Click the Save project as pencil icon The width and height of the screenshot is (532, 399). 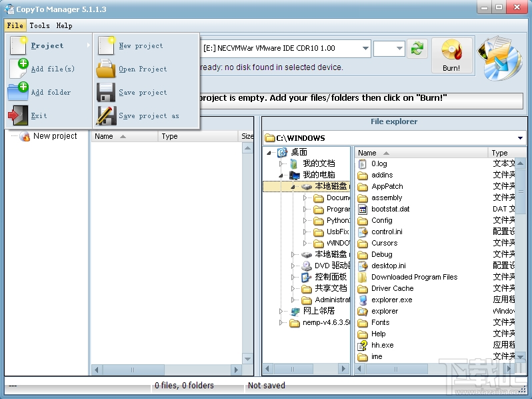coord(106,115)
